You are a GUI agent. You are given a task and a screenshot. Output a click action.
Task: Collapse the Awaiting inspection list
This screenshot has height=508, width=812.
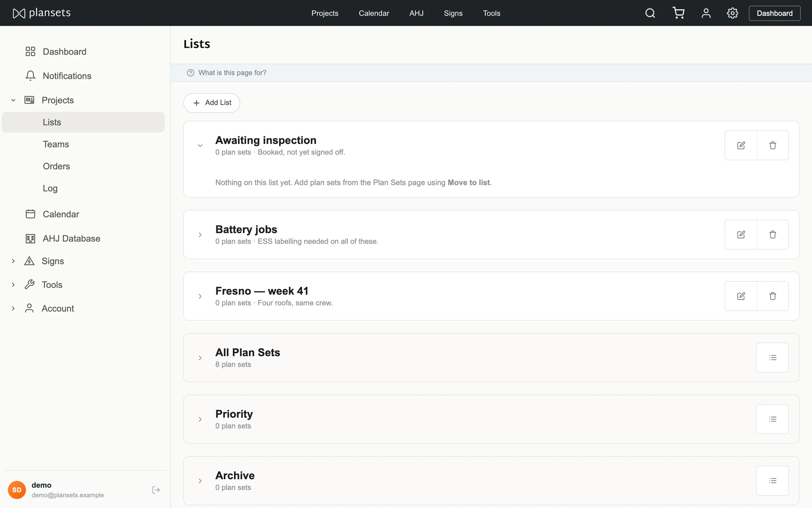[200, 145]
